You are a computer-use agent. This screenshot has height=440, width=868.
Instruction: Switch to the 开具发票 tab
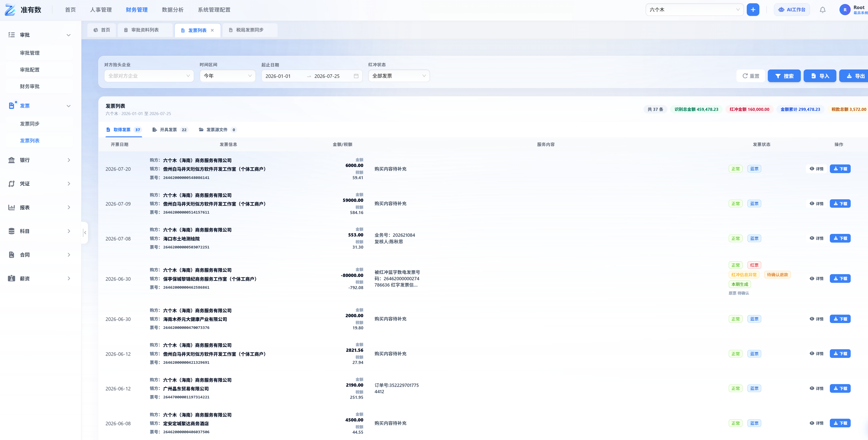(170, 130)
